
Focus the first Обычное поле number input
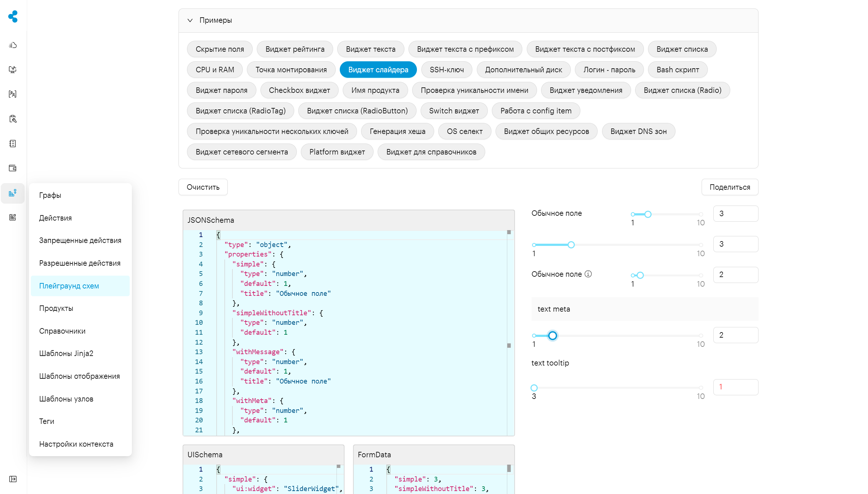click(x=736, y=214)
